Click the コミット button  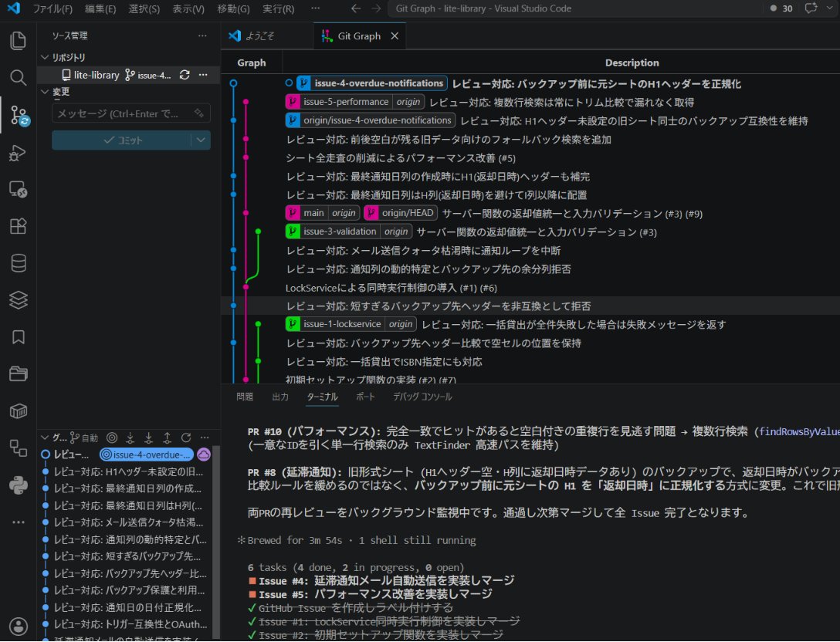pyautogui.click(x=122, y=140)
